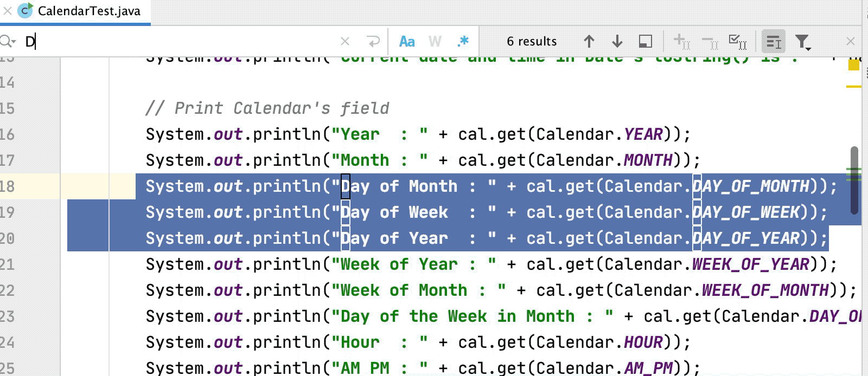The height and width of the screenshot is (376, 868).
Task: Select all occurrences icon
Action: 738,41
